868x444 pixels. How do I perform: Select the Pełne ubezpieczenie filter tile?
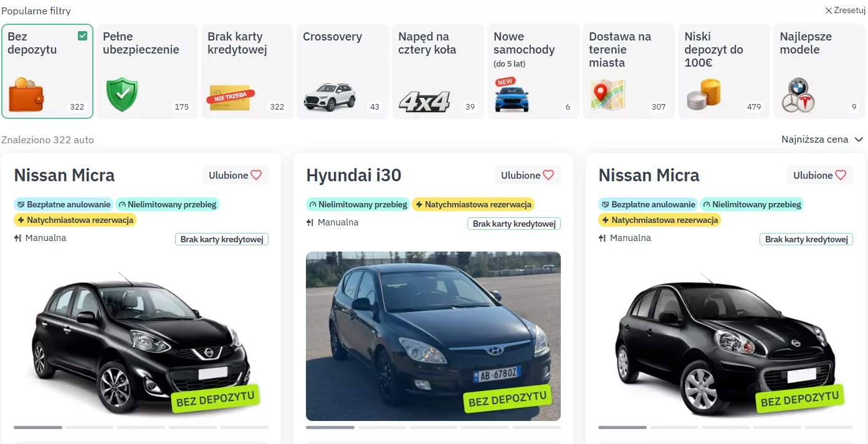(147, 71)
